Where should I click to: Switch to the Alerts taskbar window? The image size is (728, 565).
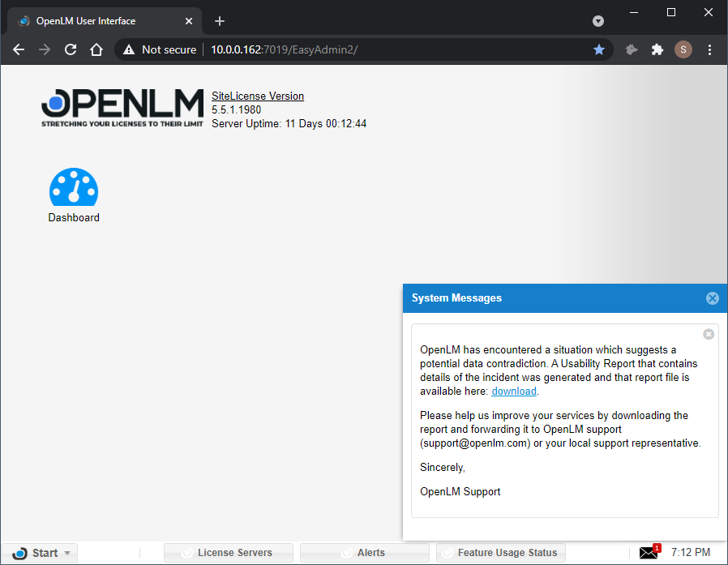(365, 553)
